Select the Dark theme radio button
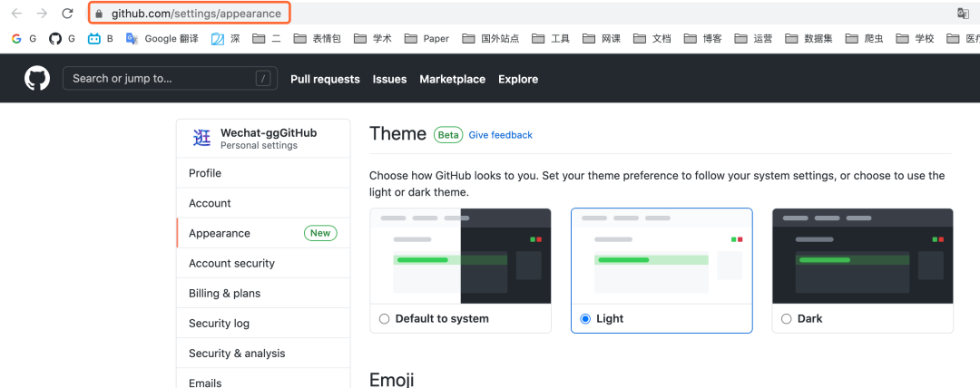Viewport: 980px width, 388px height. pyautogui.click(x=787, y=318)
